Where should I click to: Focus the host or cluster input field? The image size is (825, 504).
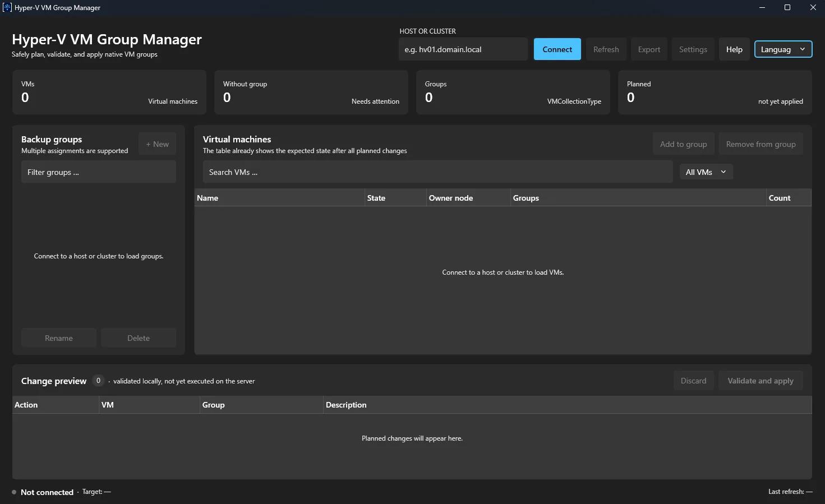(463, 49)
